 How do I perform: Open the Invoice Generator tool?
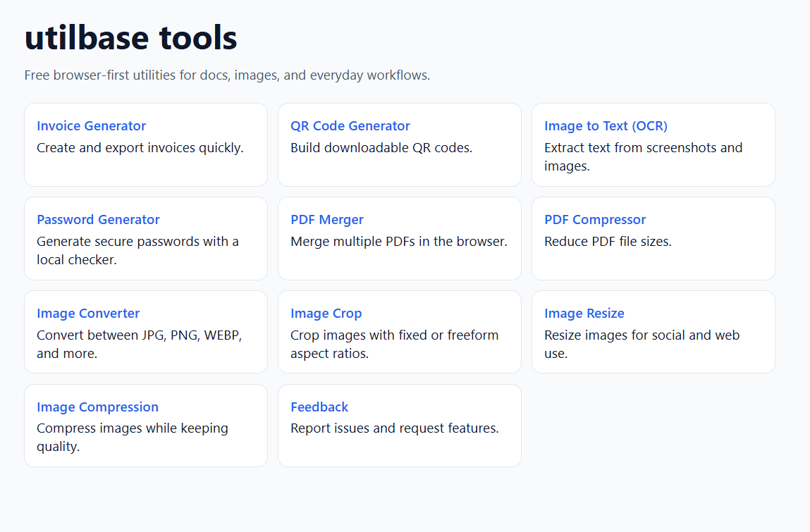coord(91,125)
